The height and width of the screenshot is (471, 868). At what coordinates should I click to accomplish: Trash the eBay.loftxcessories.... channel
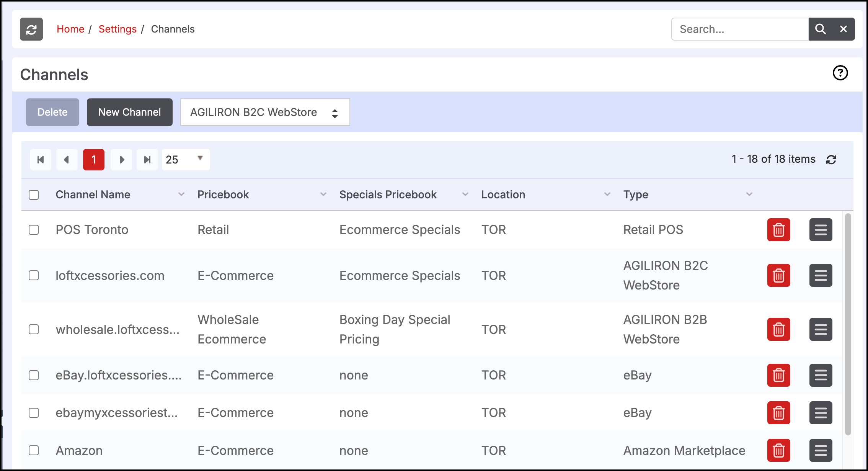779,375
